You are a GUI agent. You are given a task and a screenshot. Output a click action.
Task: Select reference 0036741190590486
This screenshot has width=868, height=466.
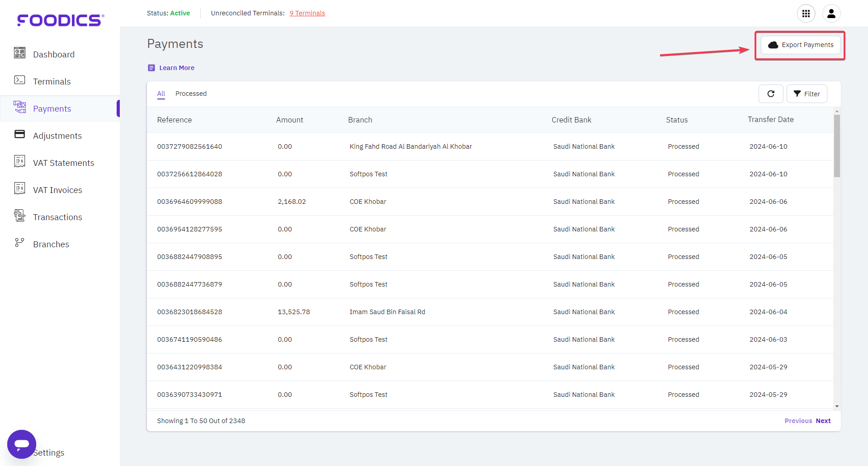[x=189, y=339]
